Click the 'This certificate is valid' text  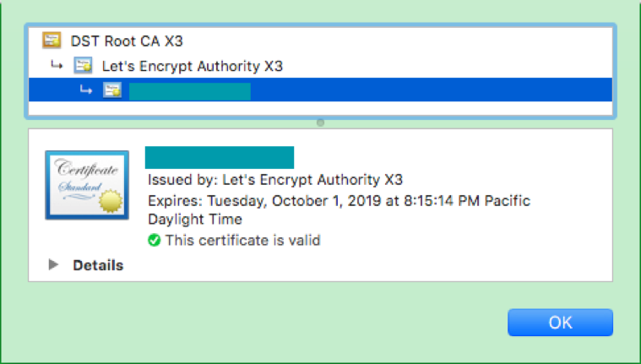pyautogui.click(x=243, y=240)
